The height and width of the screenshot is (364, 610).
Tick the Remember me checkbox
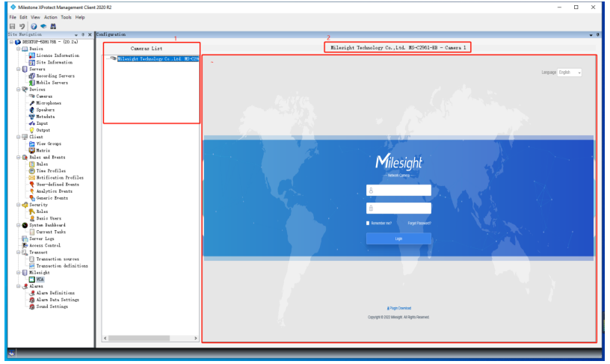368,223
